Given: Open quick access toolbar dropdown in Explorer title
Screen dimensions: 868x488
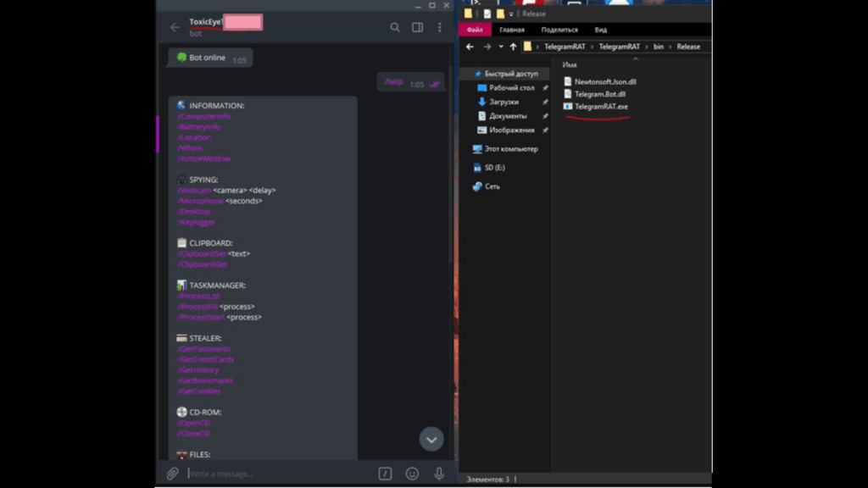Looking at the screenshot, I should point(511,14).
